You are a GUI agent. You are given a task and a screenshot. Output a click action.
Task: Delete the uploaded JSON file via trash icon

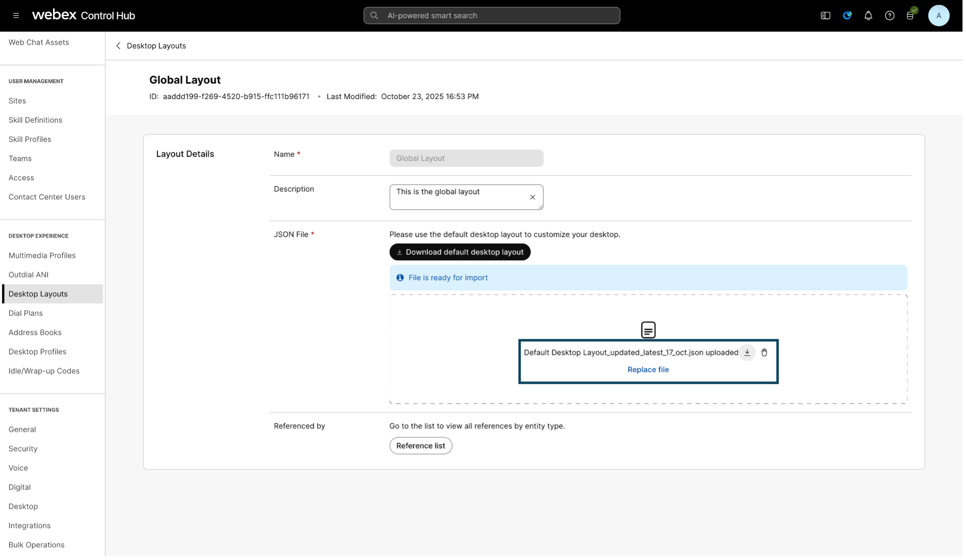tap(764, 353)
